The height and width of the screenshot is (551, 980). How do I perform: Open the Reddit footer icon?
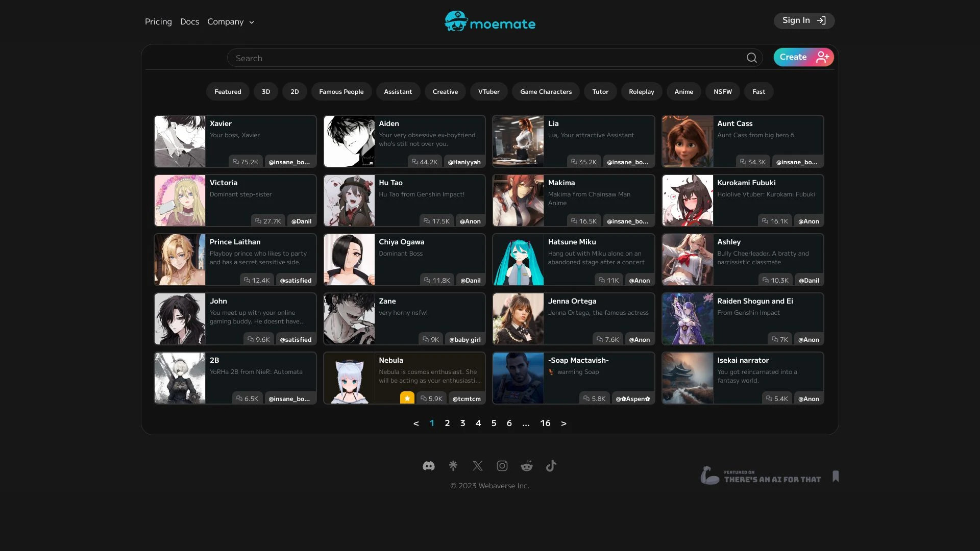coord(527,466)
